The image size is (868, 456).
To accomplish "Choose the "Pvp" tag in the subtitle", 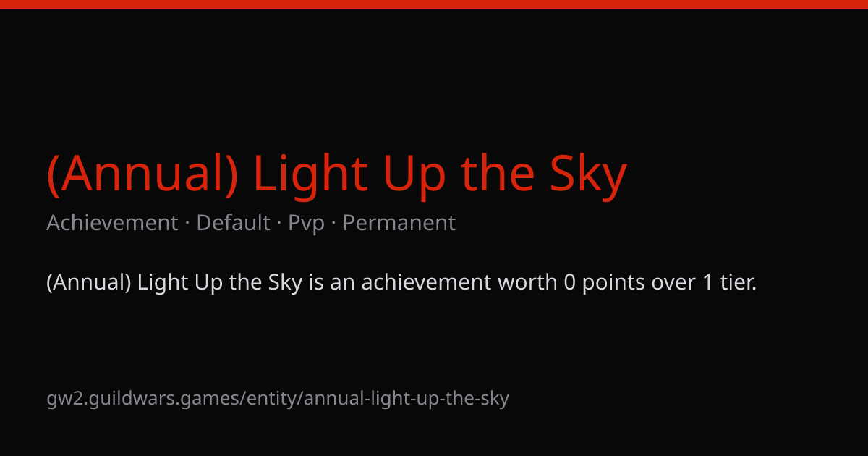I will tap(306, 224).
